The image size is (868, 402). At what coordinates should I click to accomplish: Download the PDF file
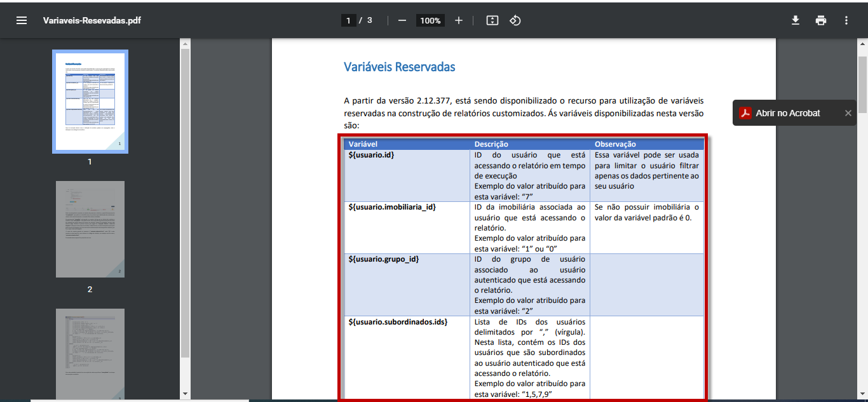[x=796, y=20]
